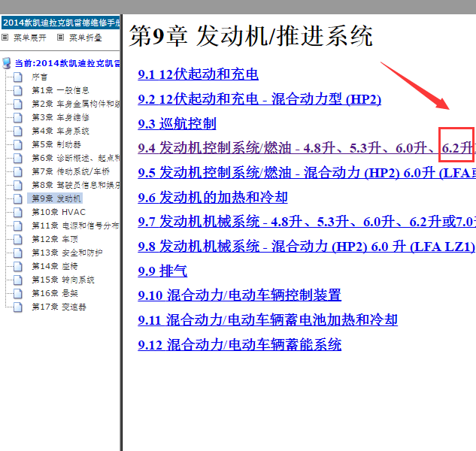Image resolution: width=476 pixels, height=451 pixels.
Task: Click the page icon next to 第6章 诊断概述
Action: (18, 158)
